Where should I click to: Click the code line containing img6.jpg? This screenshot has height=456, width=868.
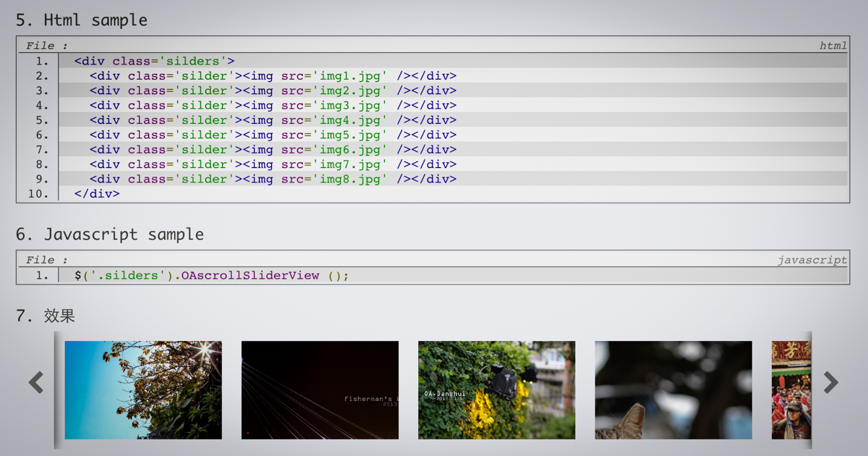(x=453, y=149)
